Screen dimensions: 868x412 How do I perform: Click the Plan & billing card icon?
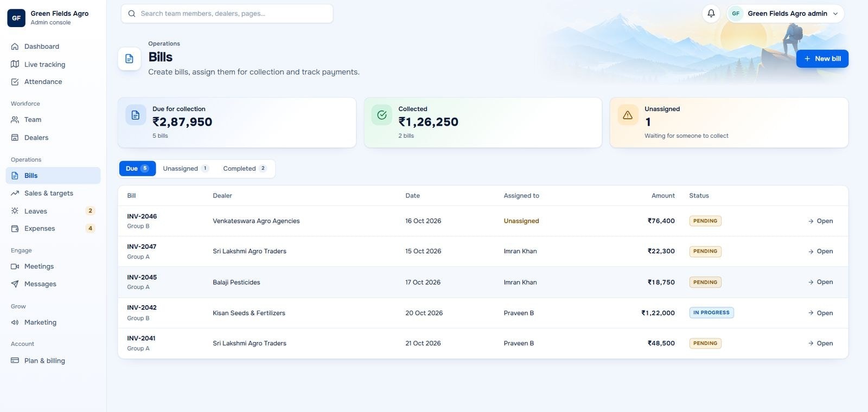point(15,360)
